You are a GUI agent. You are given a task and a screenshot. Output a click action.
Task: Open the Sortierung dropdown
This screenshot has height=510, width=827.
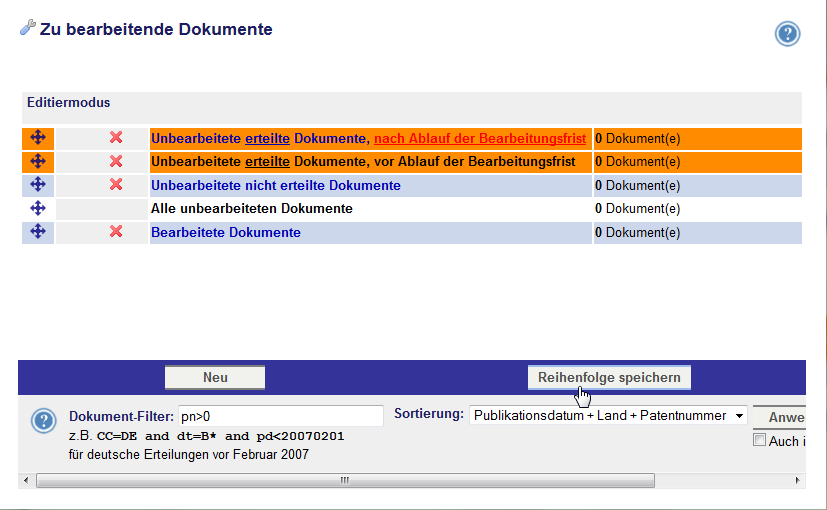tap(608, 416)
